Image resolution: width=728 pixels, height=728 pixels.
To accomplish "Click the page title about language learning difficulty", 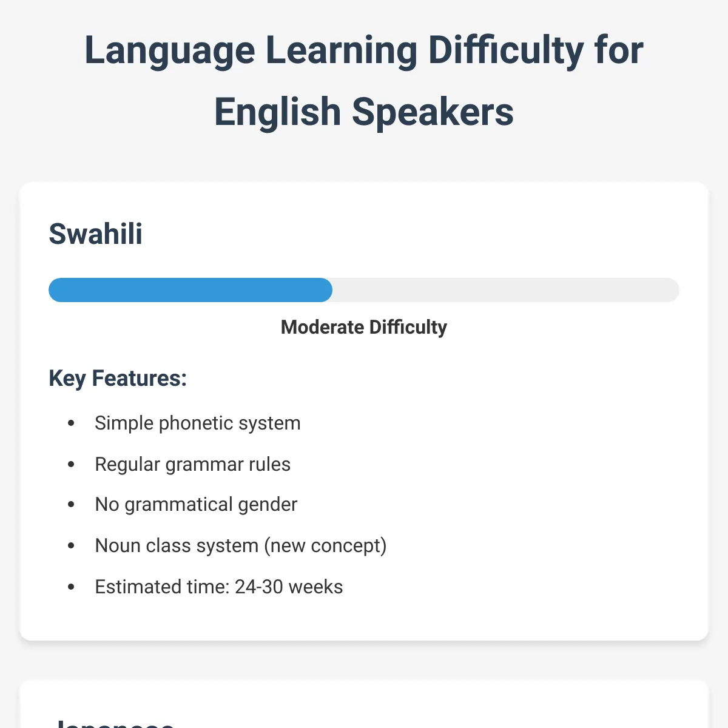I will tap(364, 81).
